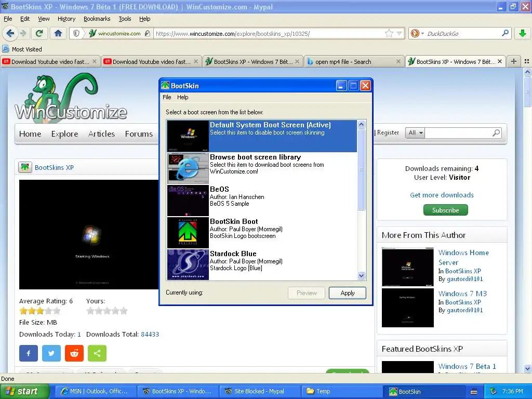
Task: Open BootSkin dialog File menu
Action: (x=167, y=97)
